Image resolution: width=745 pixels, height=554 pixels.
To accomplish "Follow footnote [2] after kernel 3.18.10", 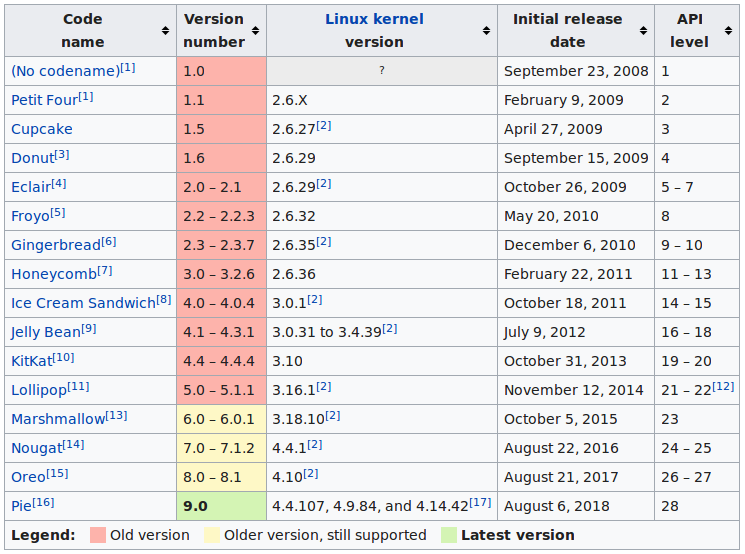I will click(333, 416).
